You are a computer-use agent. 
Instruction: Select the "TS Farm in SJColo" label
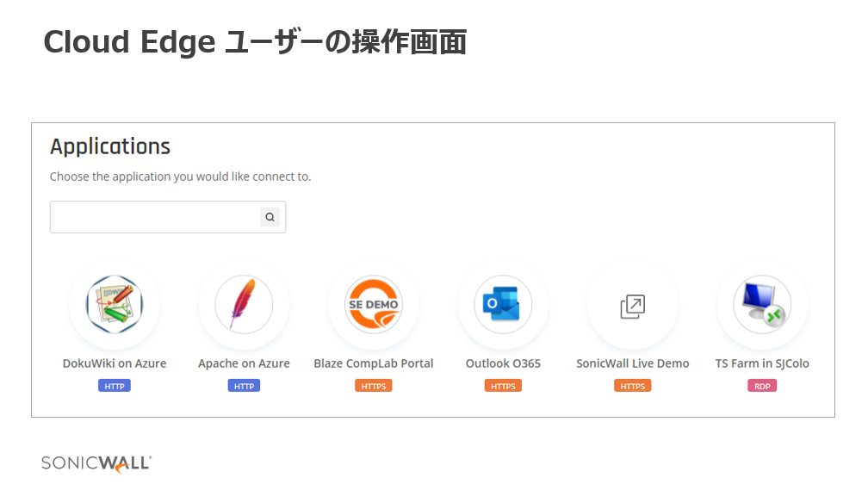762,363
